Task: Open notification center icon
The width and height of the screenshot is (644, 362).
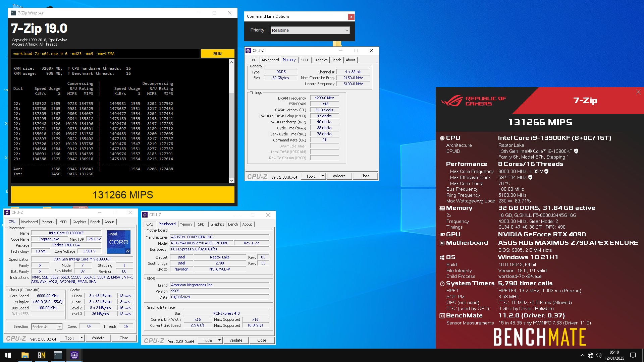Action: click(633, 355)
